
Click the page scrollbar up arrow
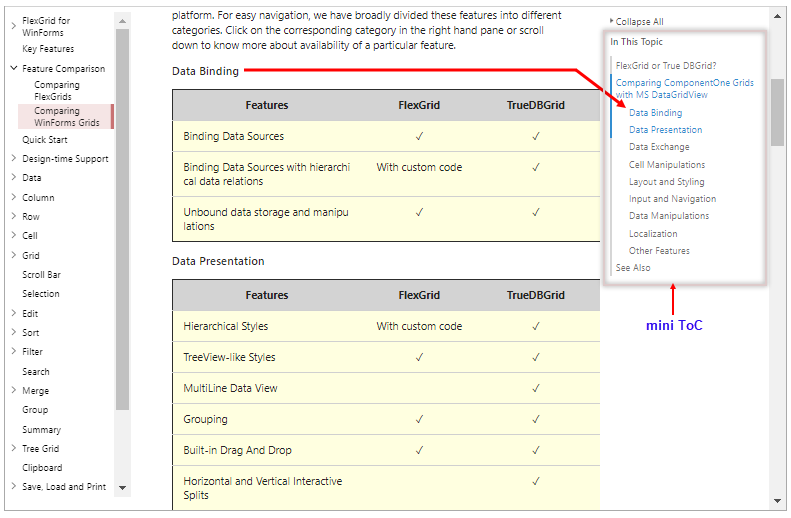(777, 17)
